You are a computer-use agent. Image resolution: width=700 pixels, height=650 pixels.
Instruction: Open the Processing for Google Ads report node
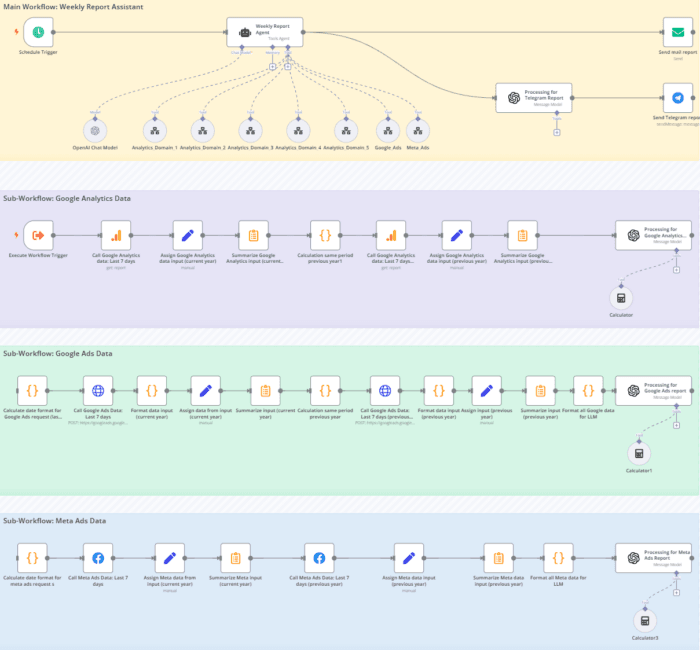(x=654, y=391)
